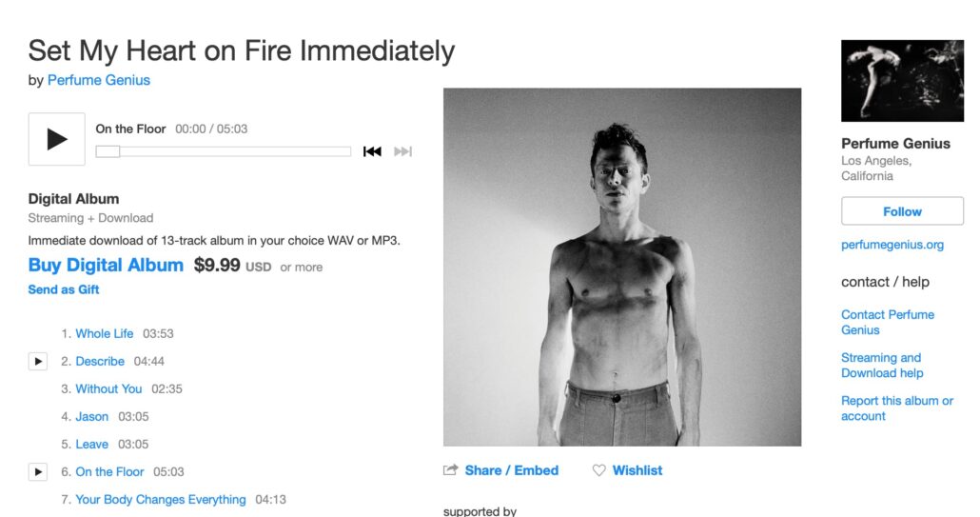The height and width of the screenshot is (517, 980).
Task: Click the progress bar scrubber handle
Action: 108,151
